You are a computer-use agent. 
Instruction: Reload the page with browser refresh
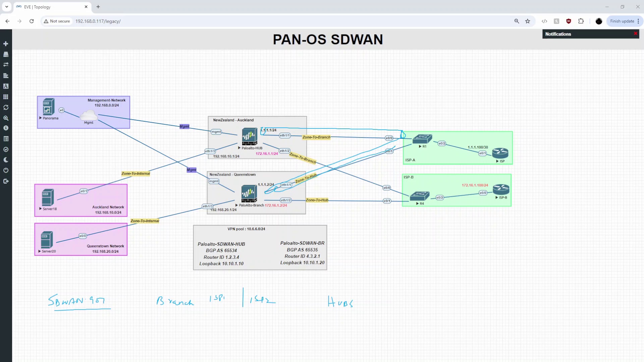[x=32, y=21]
